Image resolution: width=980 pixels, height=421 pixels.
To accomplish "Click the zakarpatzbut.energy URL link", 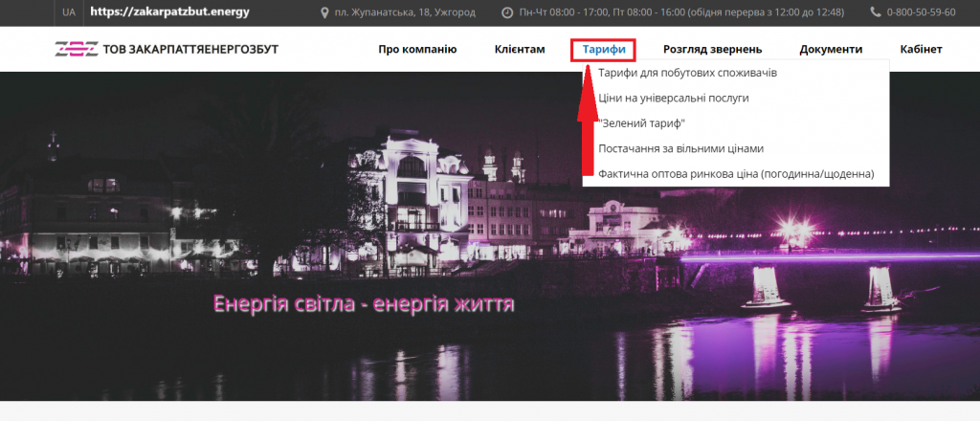I will (x=168, y=12).
